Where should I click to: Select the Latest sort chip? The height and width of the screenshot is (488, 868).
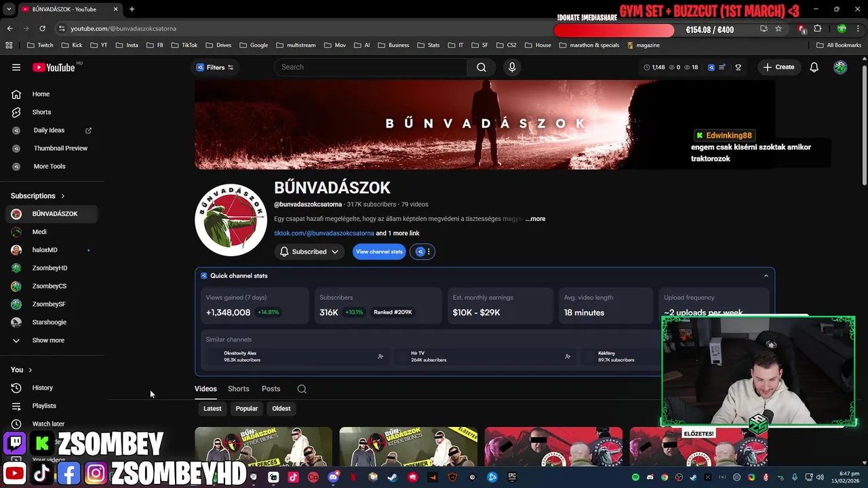coord(212,409)
